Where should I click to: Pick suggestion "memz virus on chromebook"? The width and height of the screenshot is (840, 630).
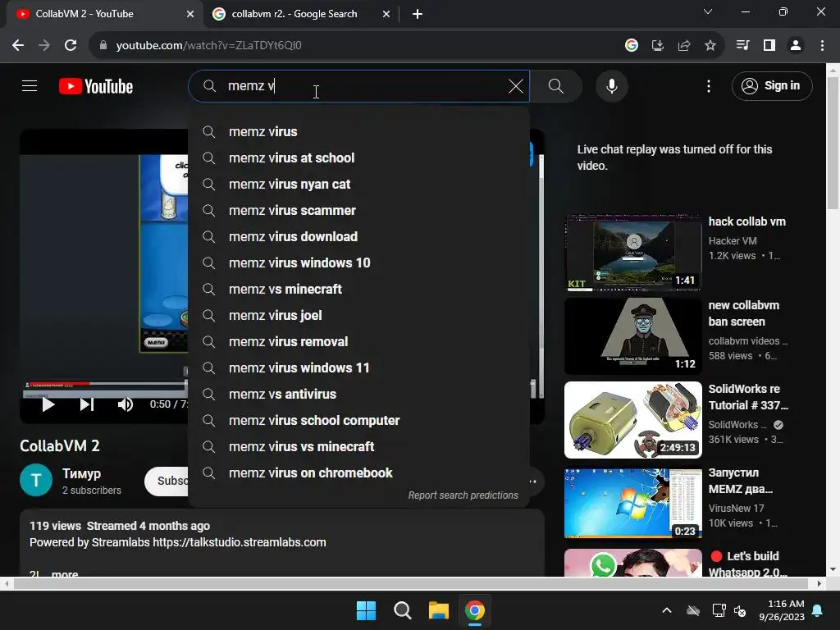[358, 473]
